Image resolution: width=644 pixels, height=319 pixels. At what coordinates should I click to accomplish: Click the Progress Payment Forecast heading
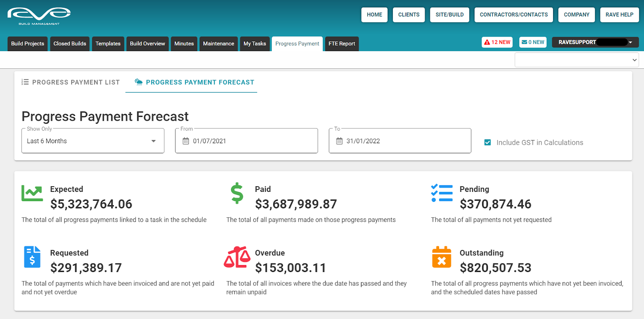[x=105, y=117]
